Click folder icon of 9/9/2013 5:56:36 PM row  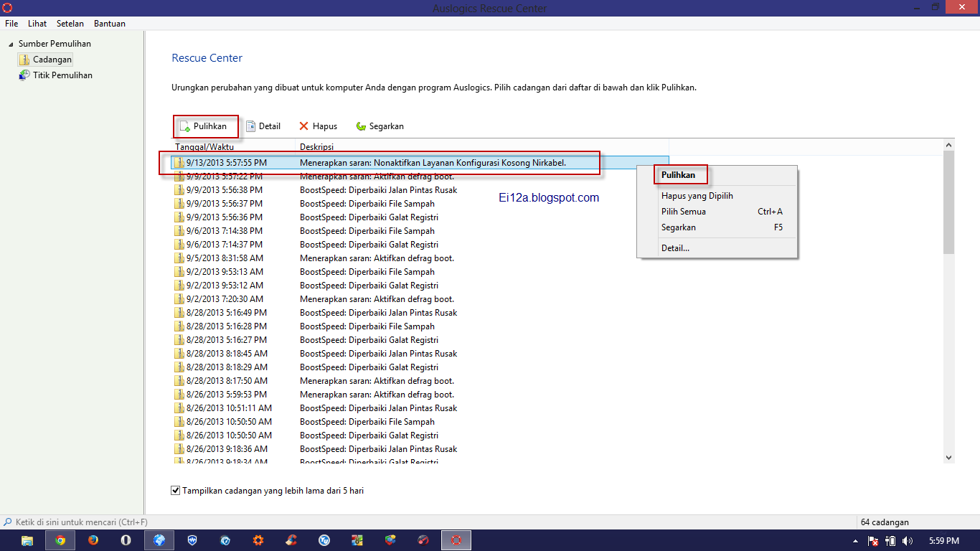point(179,217)
